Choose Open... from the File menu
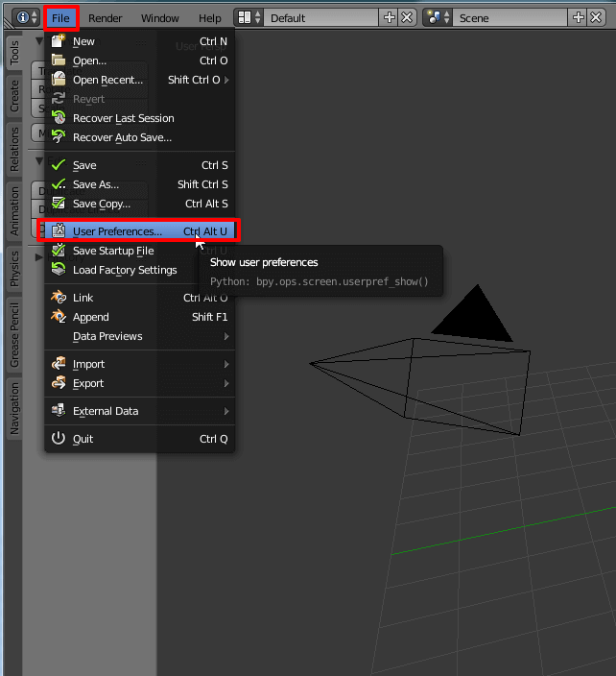This screenshot has width=616, height=676. [140, 60]
